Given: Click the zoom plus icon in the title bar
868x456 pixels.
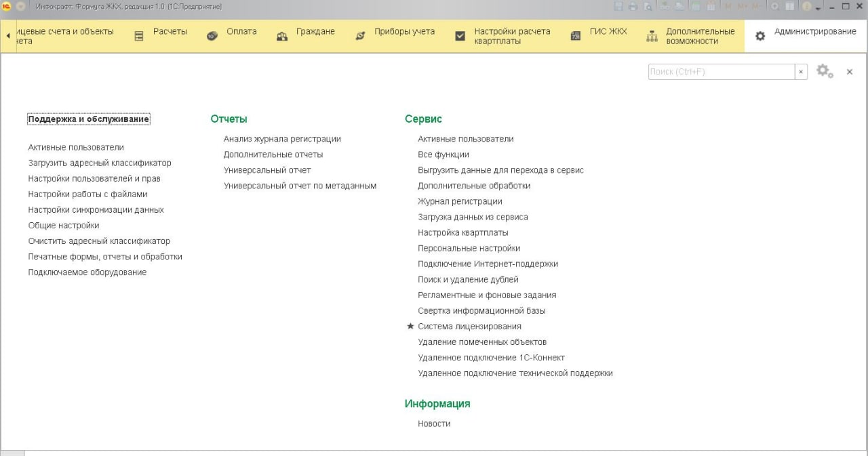Looking at the screenshot, I should click(774, 7).
